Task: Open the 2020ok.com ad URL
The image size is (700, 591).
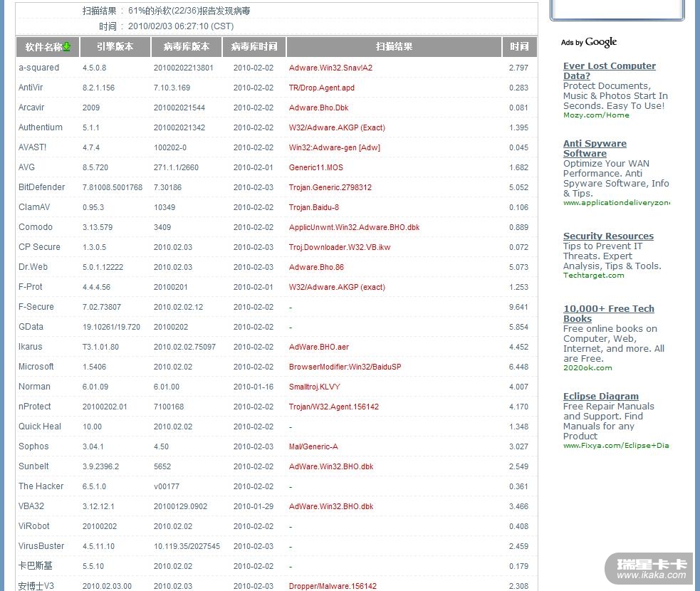Action: click(x=587, y=368)
